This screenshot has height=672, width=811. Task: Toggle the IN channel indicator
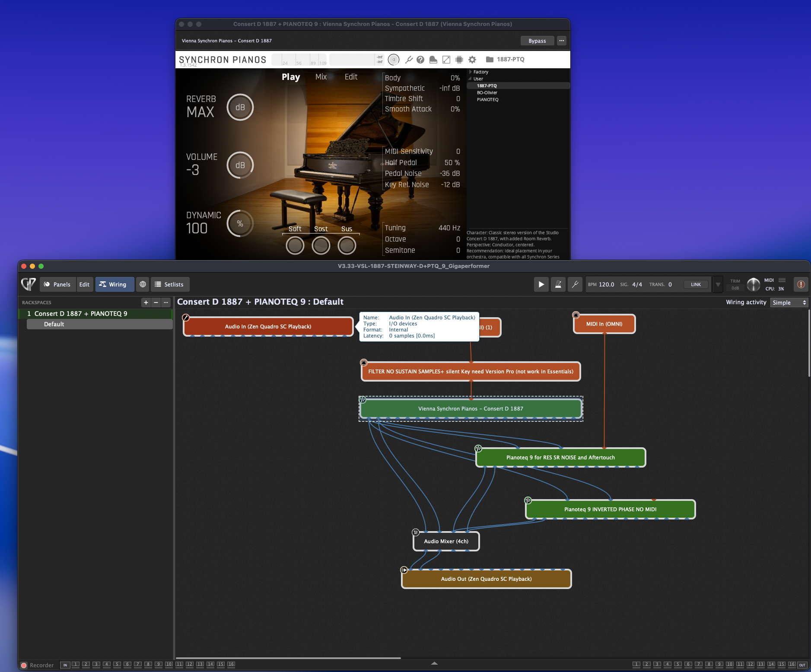(x=65, y=665)
